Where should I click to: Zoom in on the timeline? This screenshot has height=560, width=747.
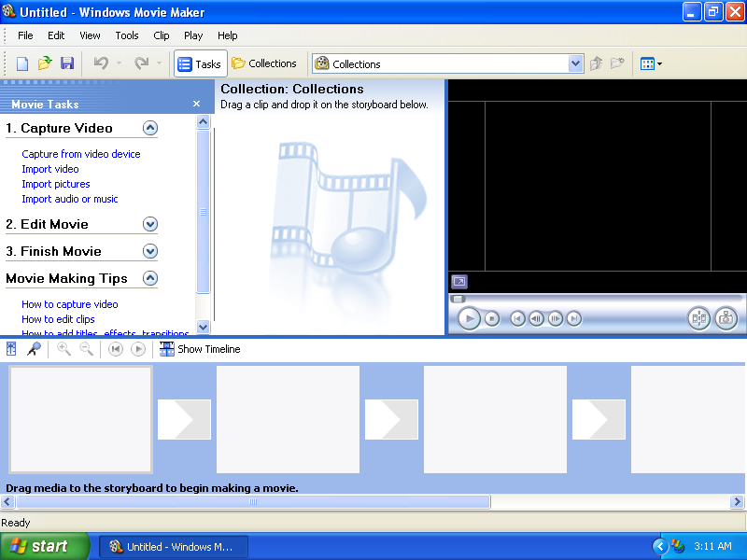(63, 349)
